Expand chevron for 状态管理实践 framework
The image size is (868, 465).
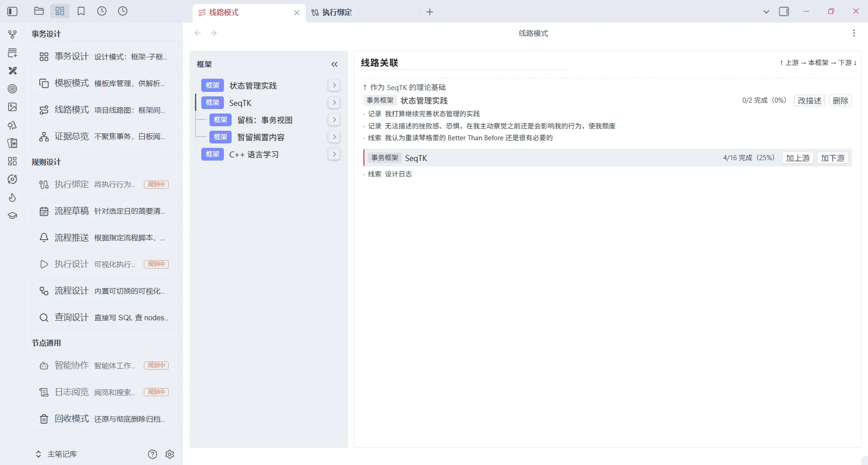click(x=334, y=85)
